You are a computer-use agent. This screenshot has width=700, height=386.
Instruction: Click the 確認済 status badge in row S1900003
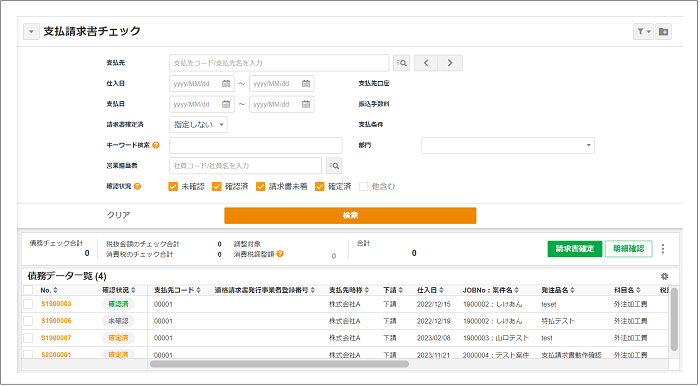(118, 304)
